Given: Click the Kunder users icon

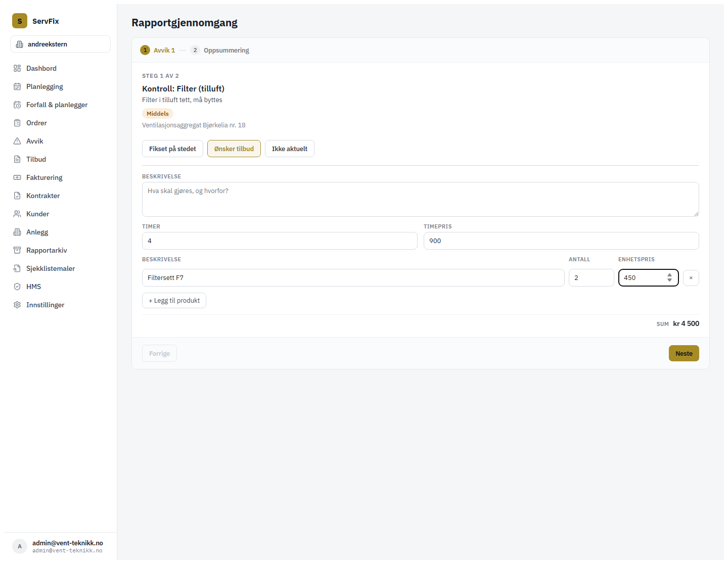Looking at the screenshot, I should 17,214.
